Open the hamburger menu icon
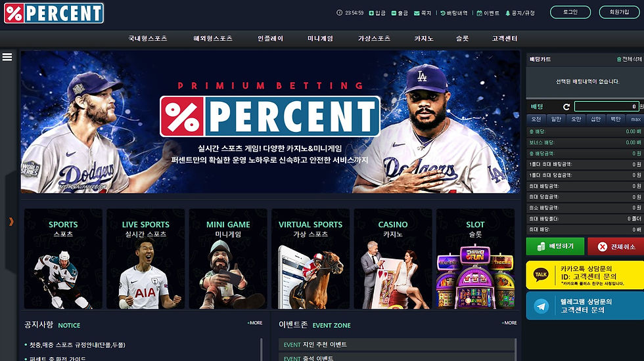This screenshot has width=644, height=361. [7, 57]
